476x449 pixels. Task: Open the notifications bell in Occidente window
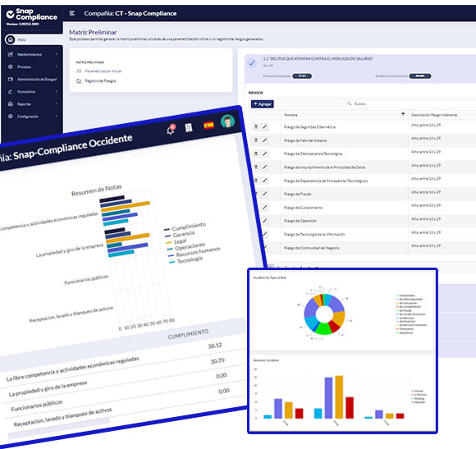point(171,130)
